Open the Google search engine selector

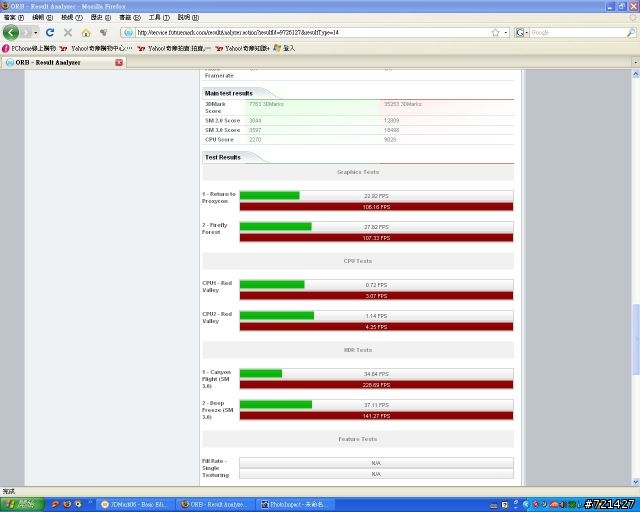[521, 32]
